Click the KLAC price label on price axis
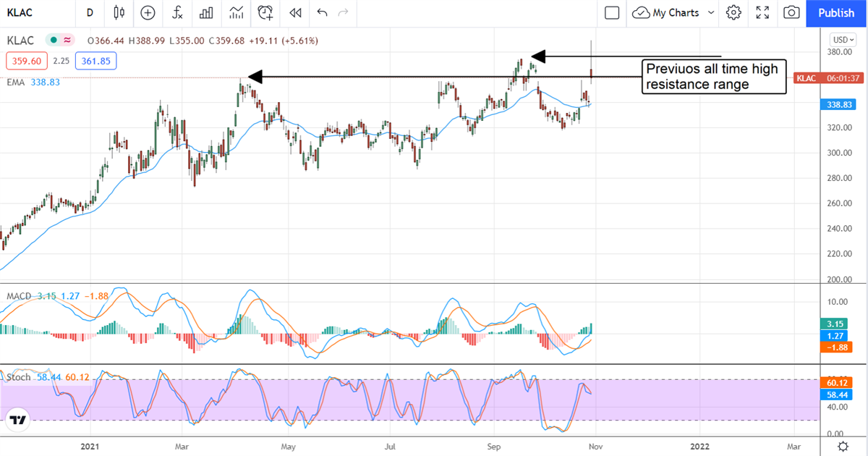This screenshot has width=868, height=456. click(807, 78)
